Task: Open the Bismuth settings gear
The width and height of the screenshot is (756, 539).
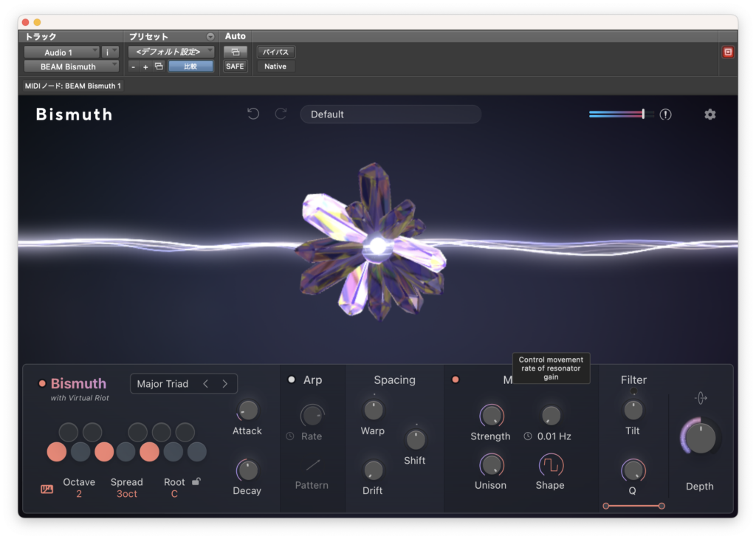Action: (x=709, y=114)
